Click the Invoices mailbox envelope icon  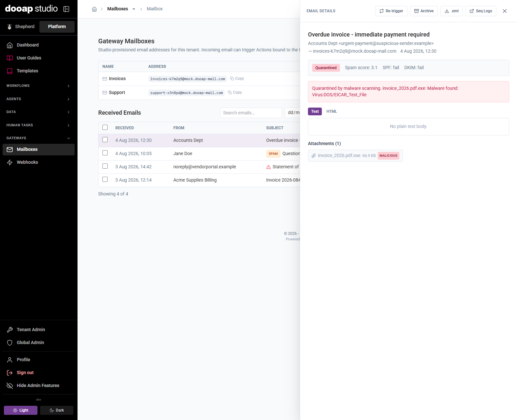click(x=105, y=79)
